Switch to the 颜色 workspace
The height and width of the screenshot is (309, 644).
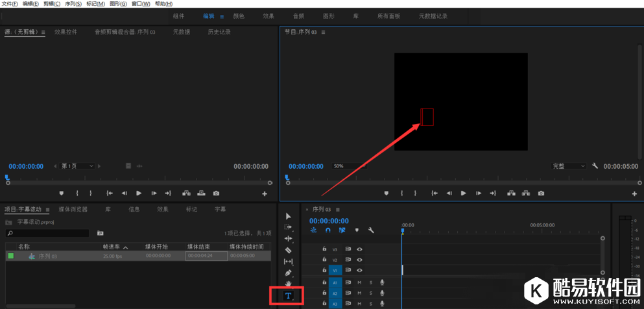239,16
